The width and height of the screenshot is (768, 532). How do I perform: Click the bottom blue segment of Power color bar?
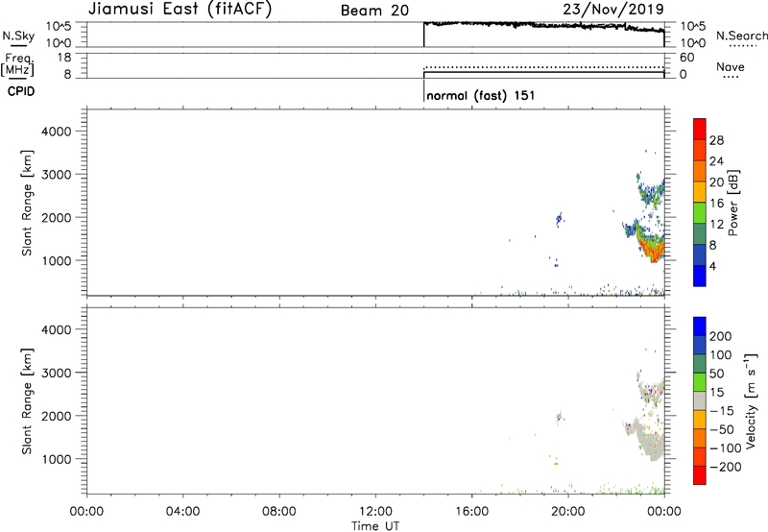[700, 276]
